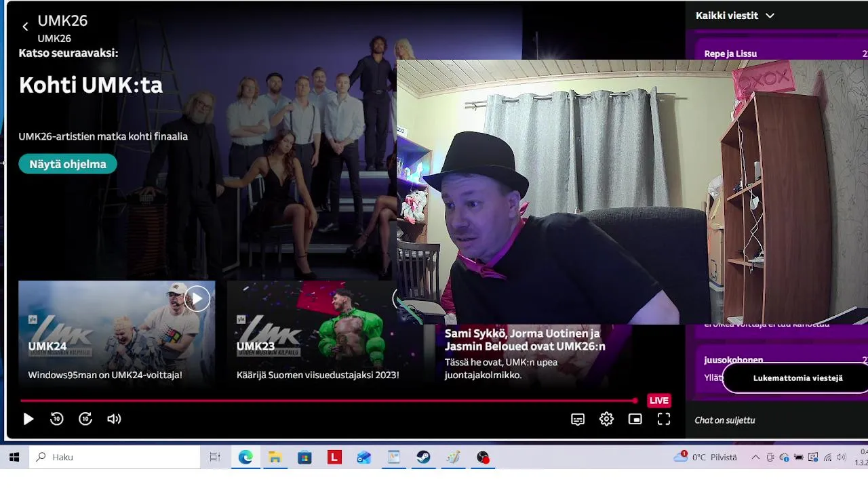Open the Outlook mail icon in the taskbar
Image resolution: width=868 pixels, height=488 pixels.
[364, 457]
